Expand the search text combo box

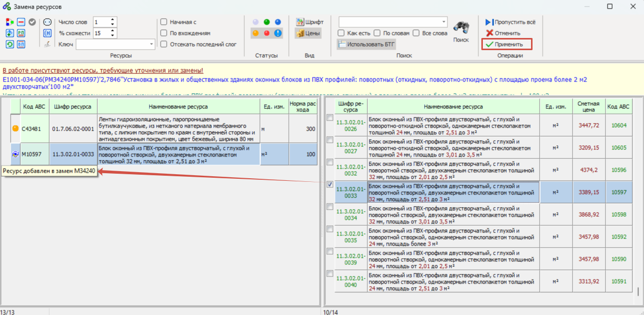pyautogui.click(x=444, y=22)
